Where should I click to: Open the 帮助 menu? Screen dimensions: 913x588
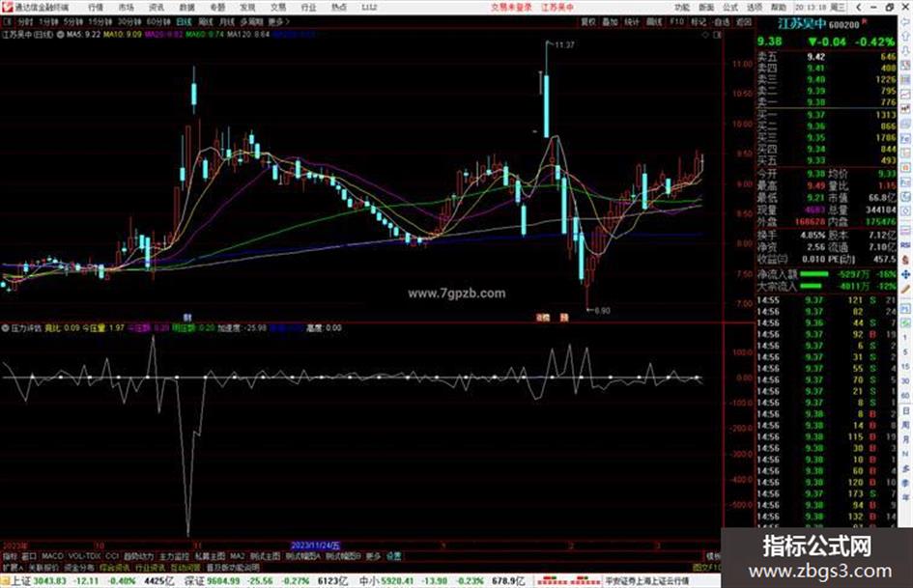[779, 7]
